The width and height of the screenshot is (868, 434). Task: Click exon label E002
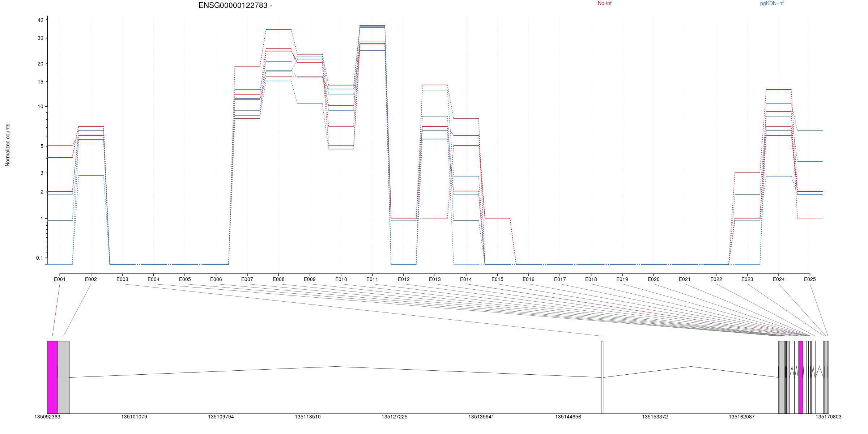(91, 279)
